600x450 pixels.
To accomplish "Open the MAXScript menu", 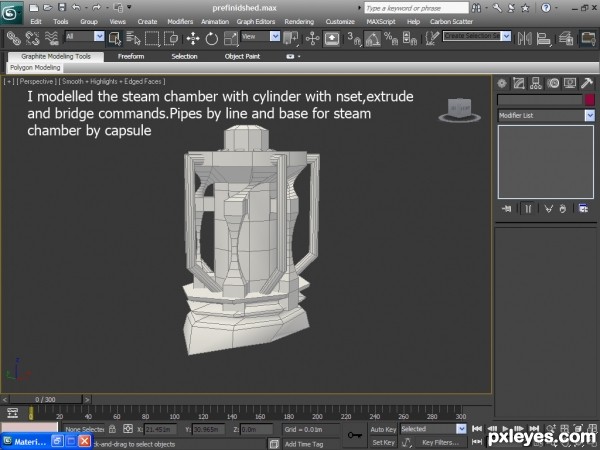I will point(381,22).
